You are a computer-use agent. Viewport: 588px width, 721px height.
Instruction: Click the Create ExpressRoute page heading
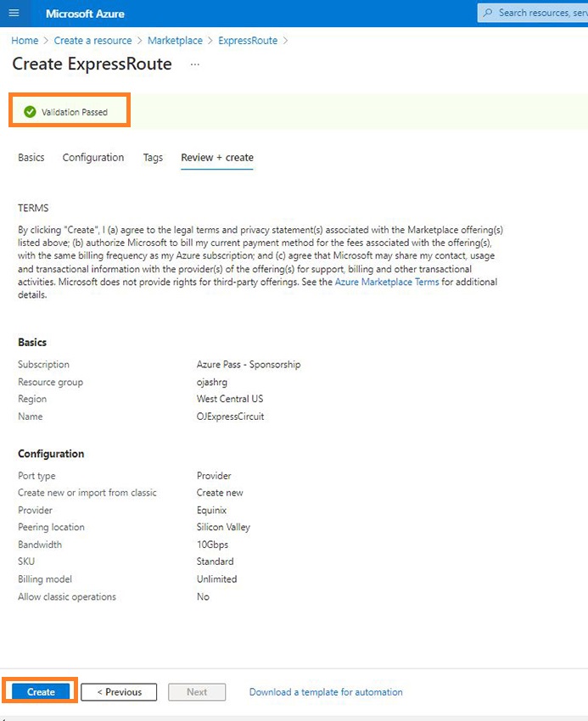point(92,64)
